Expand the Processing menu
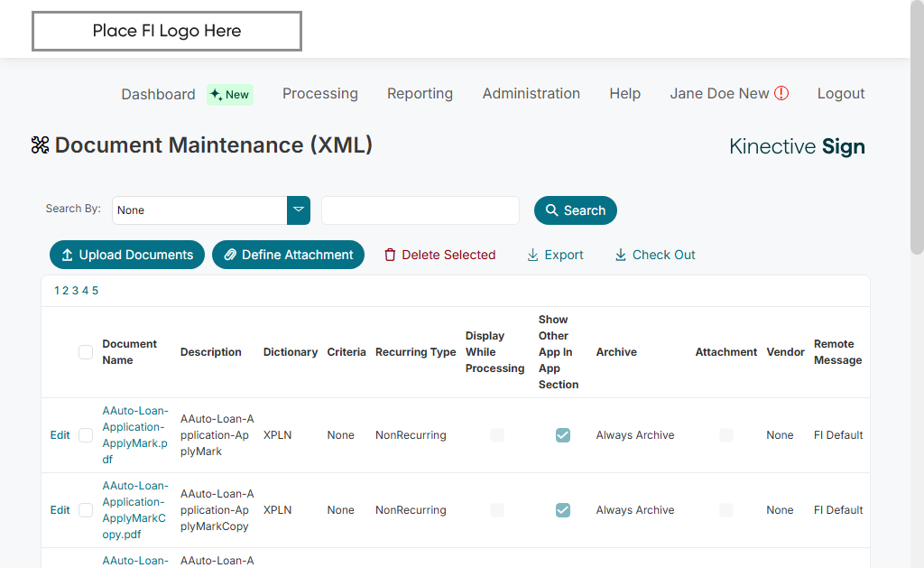This screenshot has width=924, height=568. point(320,94)
